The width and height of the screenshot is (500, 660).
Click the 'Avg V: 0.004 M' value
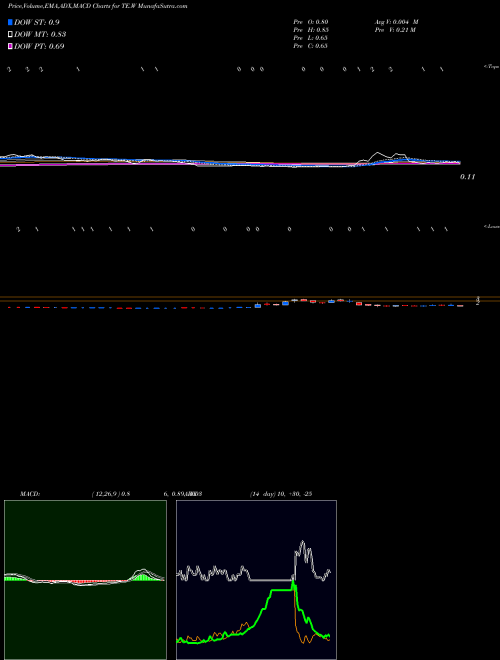pos(396,21)
